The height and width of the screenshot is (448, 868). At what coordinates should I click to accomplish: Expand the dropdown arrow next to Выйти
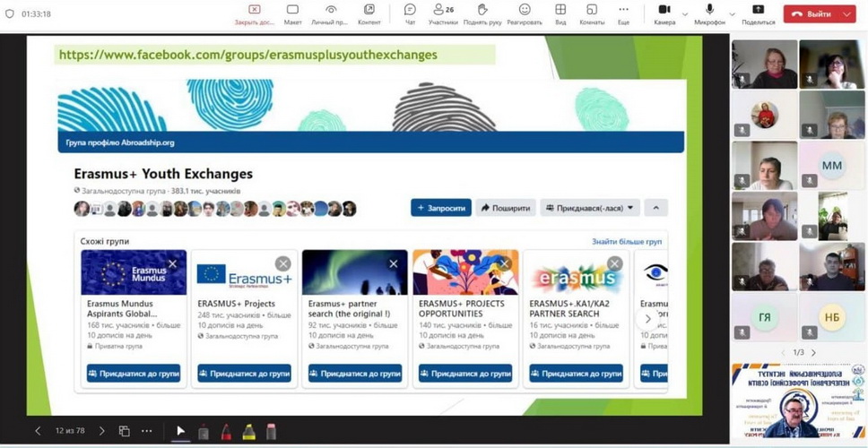(847, 14)
